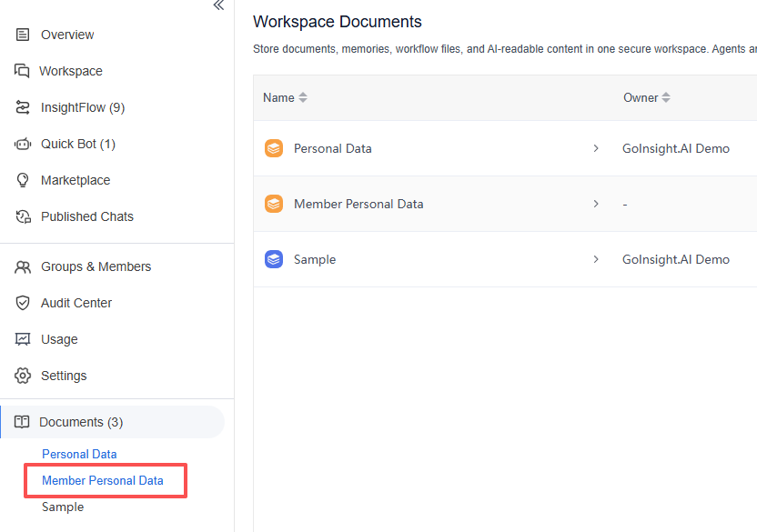
Task: Open Groups & Members page
Action: point(96,267)
